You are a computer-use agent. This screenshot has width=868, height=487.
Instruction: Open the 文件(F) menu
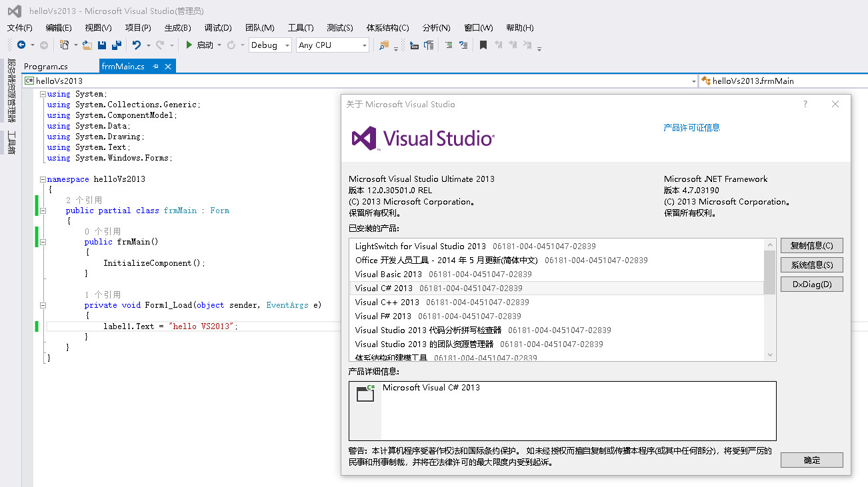[20, 27]
